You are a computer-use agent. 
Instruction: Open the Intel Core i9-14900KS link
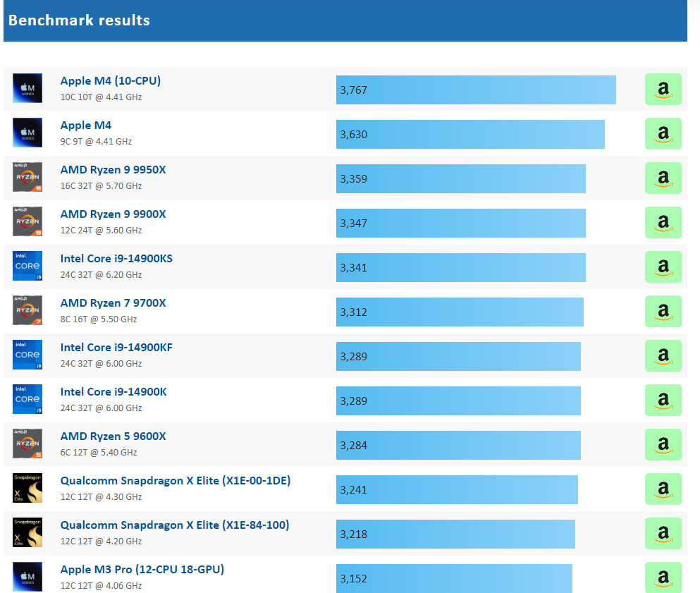(x=116, y=259)
